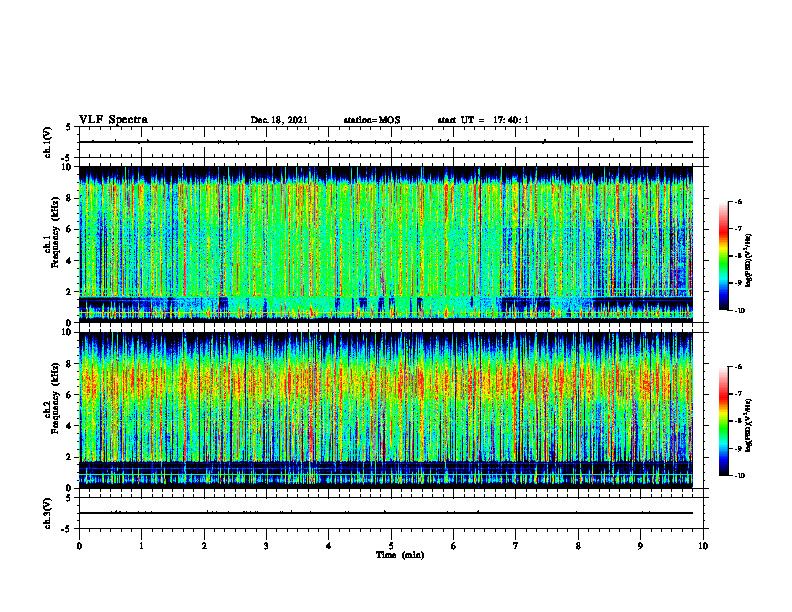Screen dimensions: 792x612
Task: Click time axis tick label "0"
Action: [79, 546]
